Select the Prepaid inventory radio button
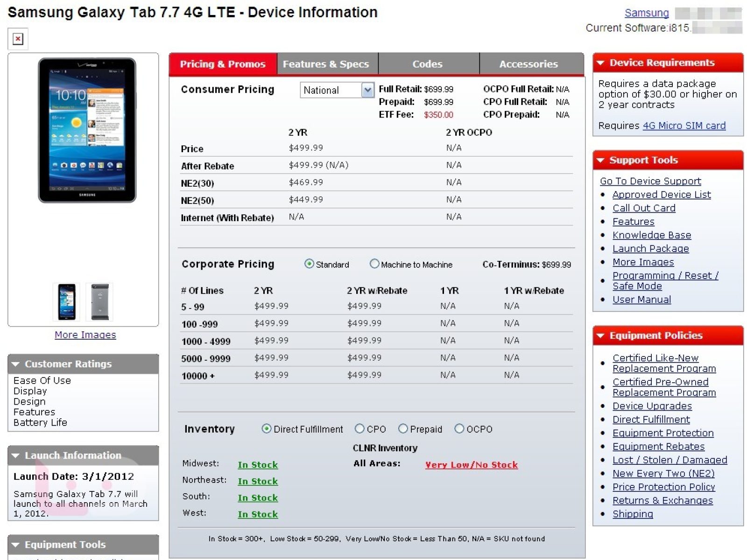747x560 pixels. click(403, 429)
